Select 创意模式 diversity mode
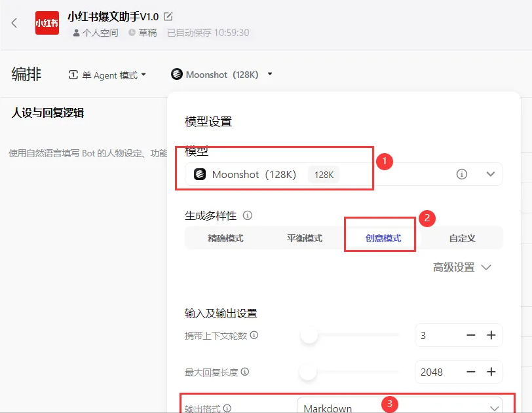532x413 pixels. (x=383, y=238)
